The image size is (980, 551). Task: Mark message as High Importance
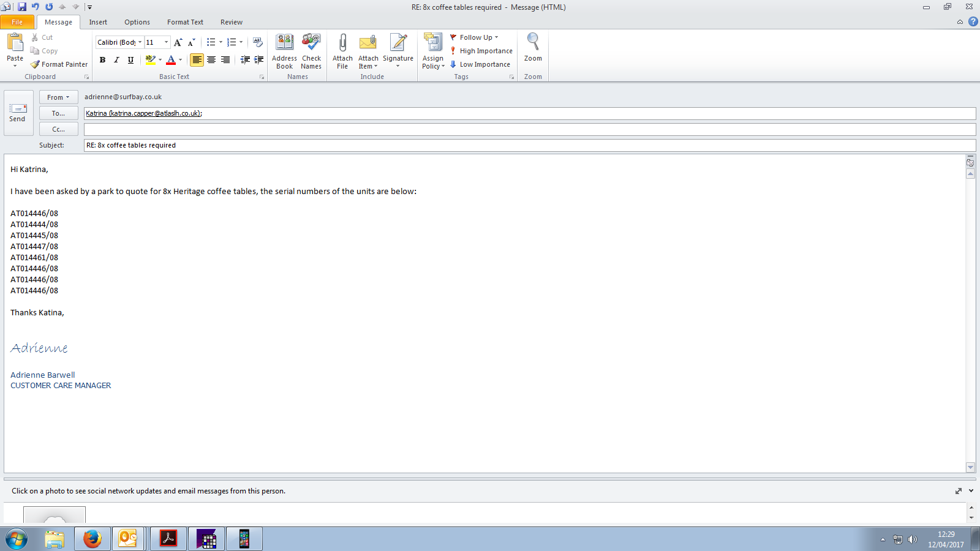(x=481, y=51)
